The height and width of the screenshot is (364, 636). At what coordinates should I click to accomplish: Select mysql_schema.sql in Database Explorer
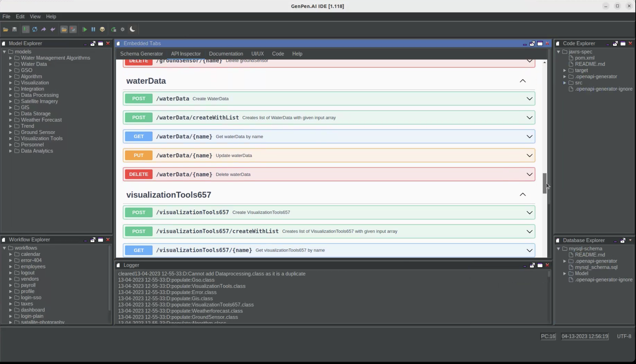pos(596,267)
